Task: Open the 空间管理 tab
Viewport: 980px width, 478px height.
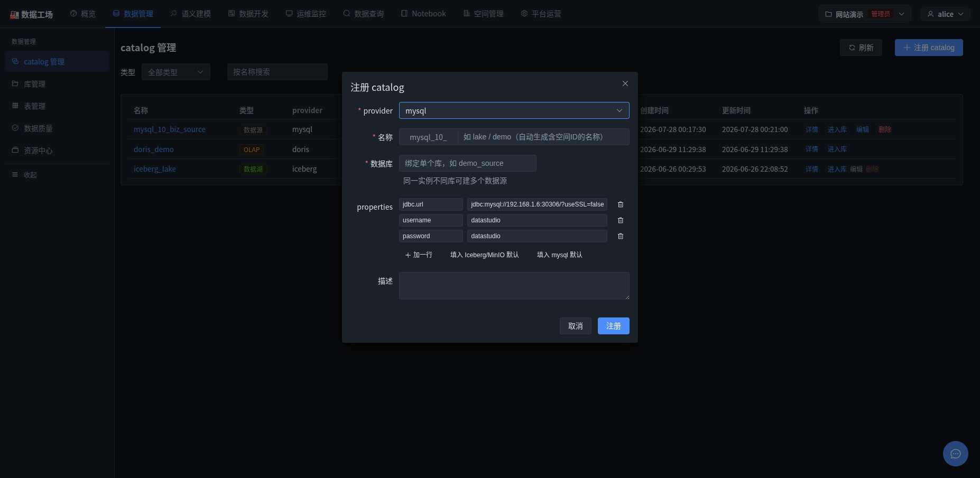Action: tap(484, 14)
